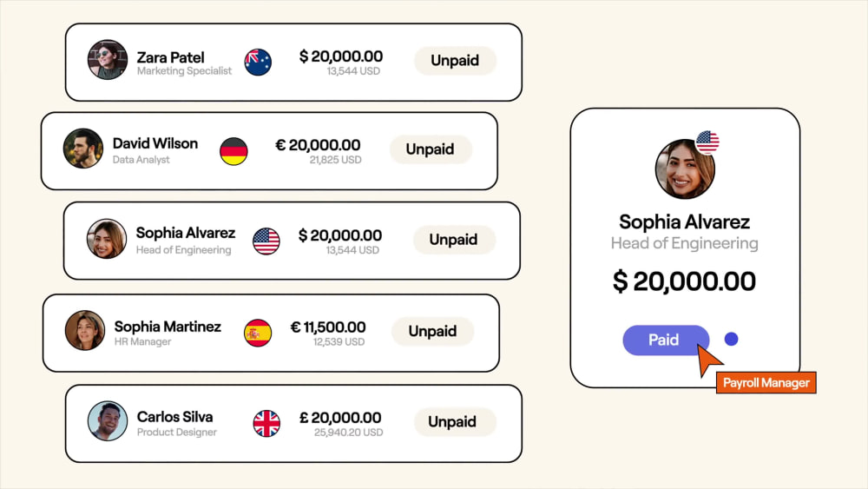Click the Paid button on Sophia Alvarez card
The image size is (868, 489).
point(666,340)
